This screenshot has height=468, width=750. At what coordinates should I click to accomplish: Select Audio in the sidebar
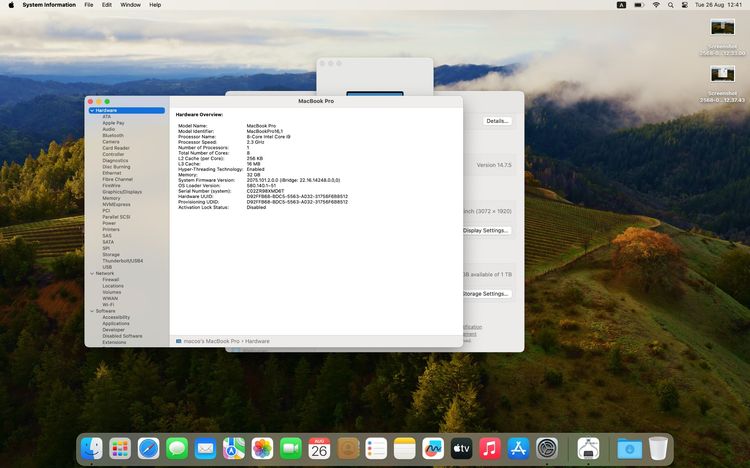tap(109, 129)
